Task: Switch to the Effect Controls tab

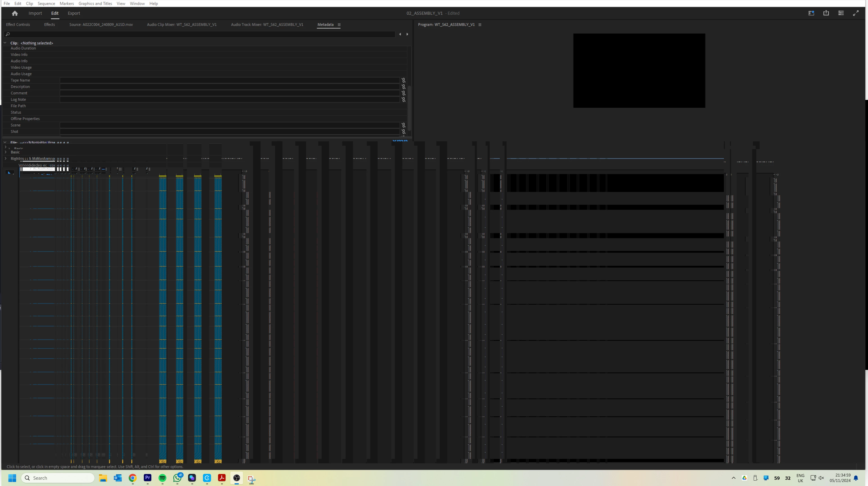Action: 18,25
